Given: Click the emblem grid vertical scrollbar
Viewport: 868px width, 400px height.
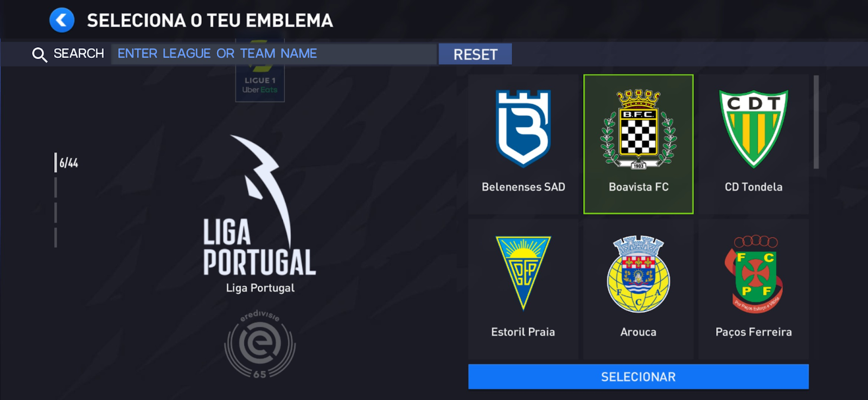Looking at the screenshot, I should 816,122.
